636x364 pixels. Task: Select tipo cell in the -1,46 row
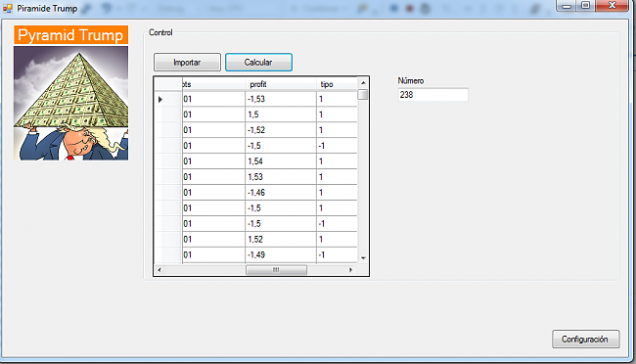(337, 193)
